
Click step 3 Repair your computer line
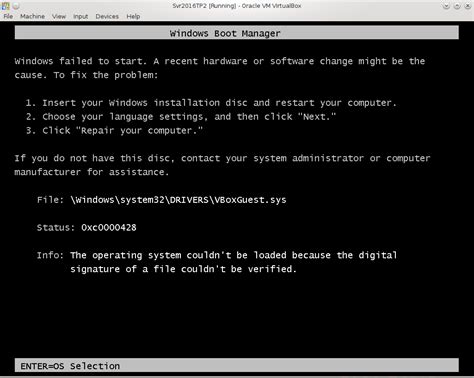[x=114, y=130]
